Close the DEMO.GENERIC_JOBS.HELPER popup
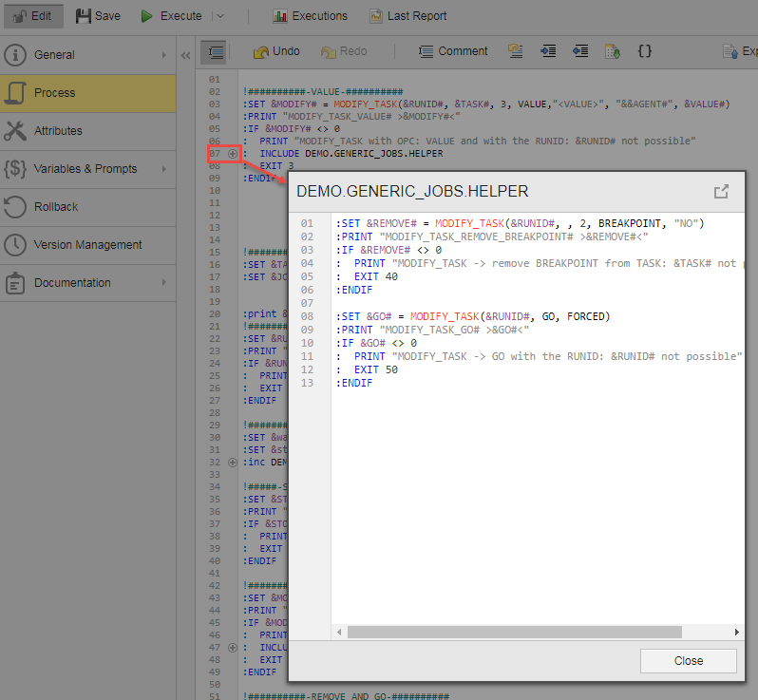The image size is (758, 700). point(688,661)
